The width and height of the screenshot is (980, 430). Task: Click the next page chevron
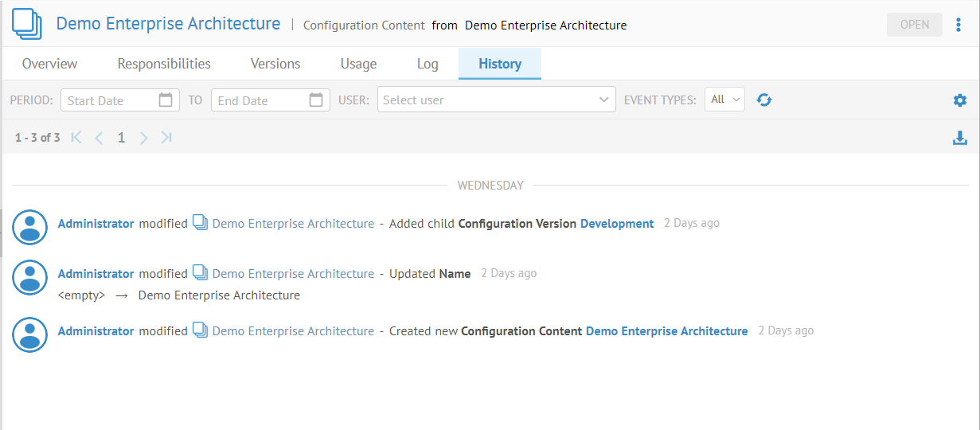tap(144, 138)
